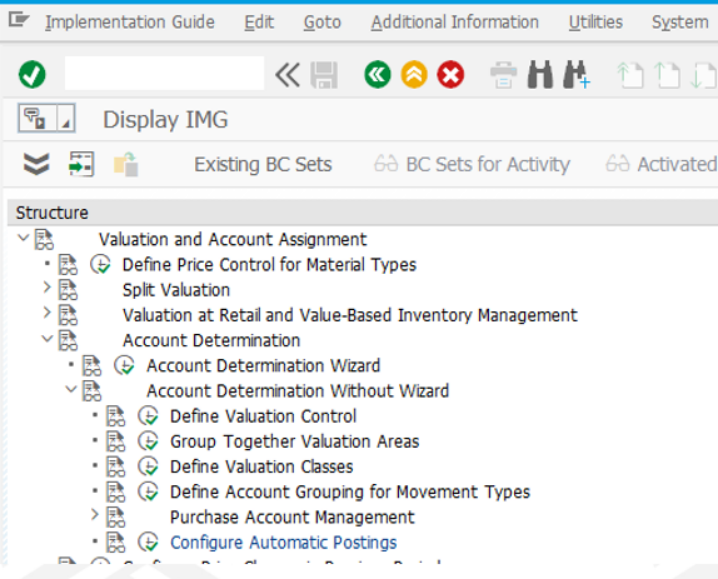This screenshot has width=718, height=579.
Task: Open the Goto menu
Action: coord(322,22)
